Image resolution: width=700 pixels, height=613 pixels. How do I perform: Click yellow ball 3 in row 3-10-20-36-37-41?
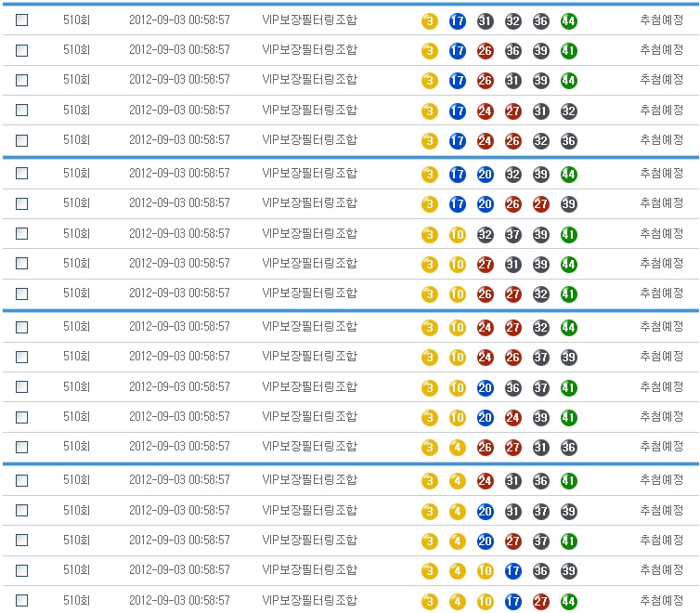pos(429,387)
